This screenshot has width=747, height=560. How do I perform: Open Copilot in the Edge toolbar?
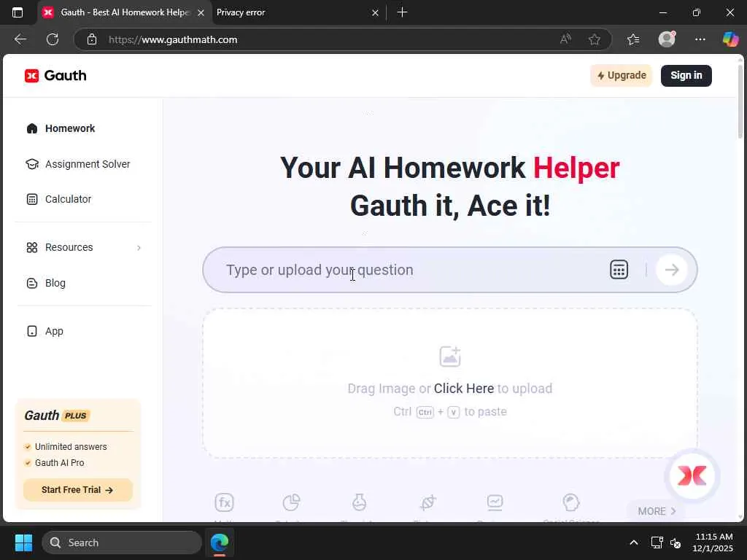(730, 39)
